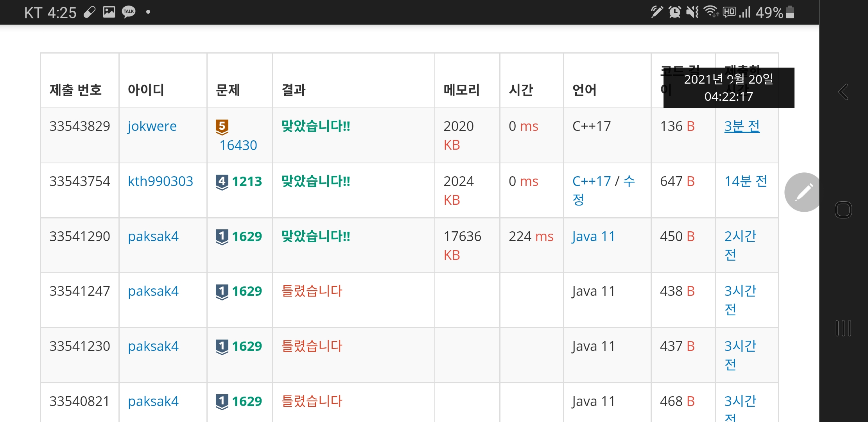868x422 pixels.
Task: Click the '3분 전' submission time link
Action: (742, 126)
